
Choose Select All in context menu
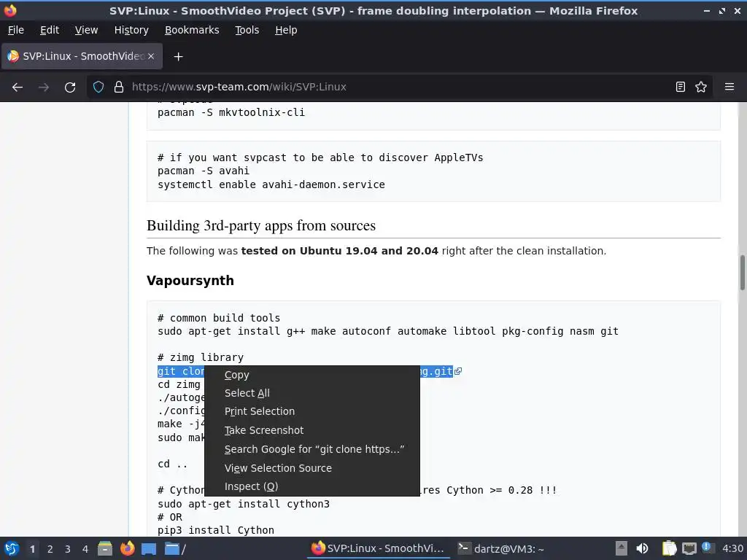click(312, 393)
